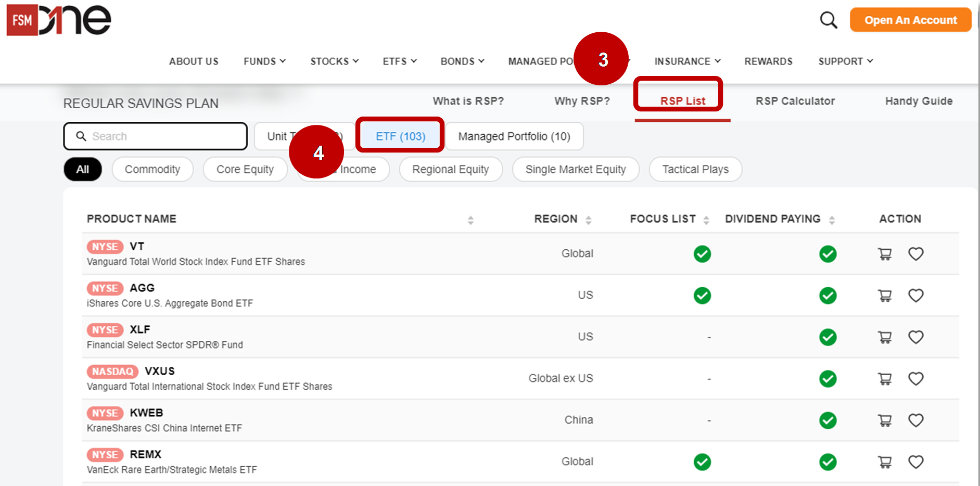
Task: Click the FSMOne logo
Action: (57, 20)
